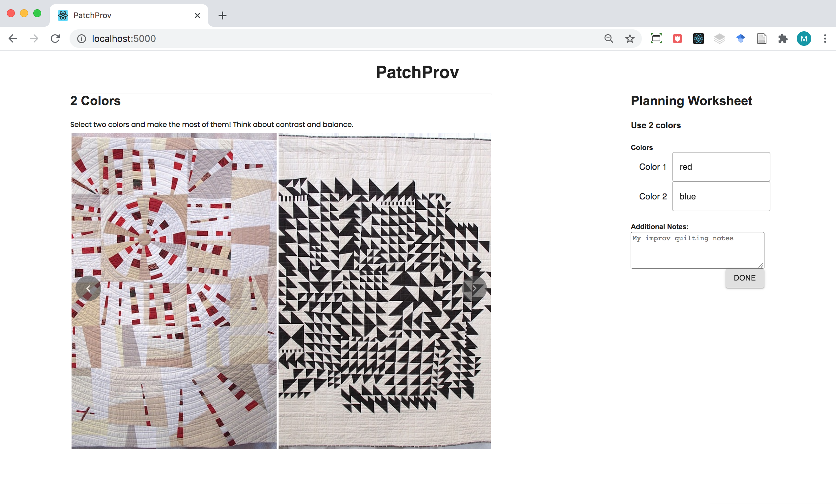Click the PatchProv page heading
This screenshot has width=836, height=504.
417,73
